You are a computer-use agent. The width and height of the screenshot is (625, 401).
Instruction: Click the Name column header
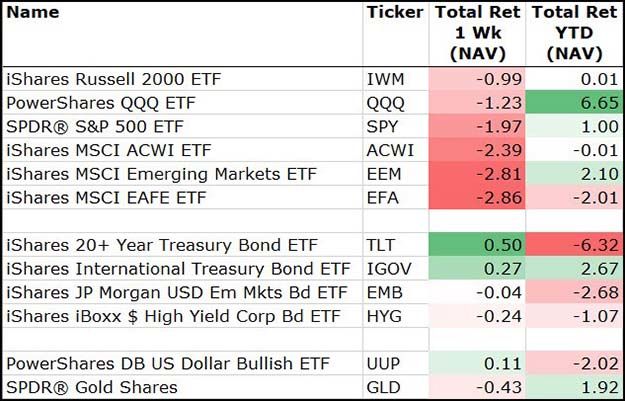(x=34, y=13)
